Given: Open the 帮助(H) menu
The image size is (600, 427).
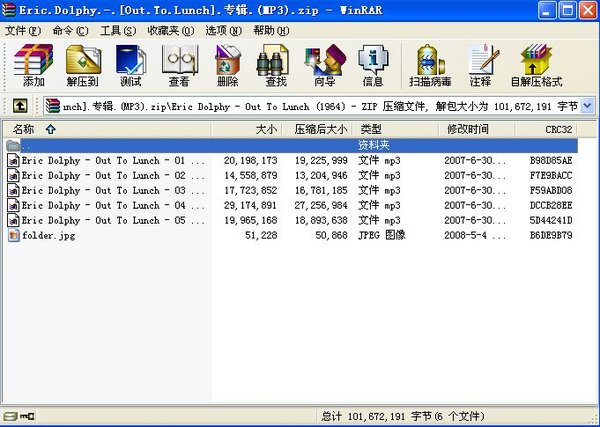Looking at the screenshot, I should tap(271, 31).
